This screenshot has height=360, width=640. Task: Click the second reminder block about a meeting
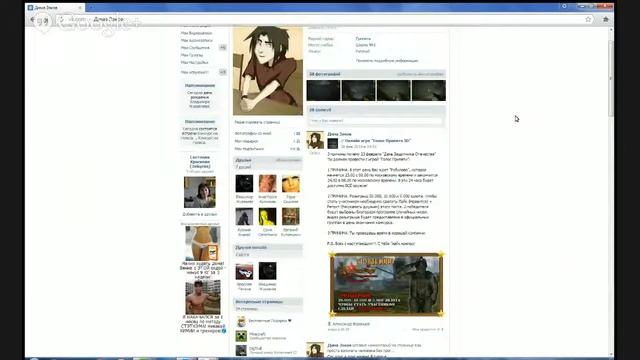point(200,131)
